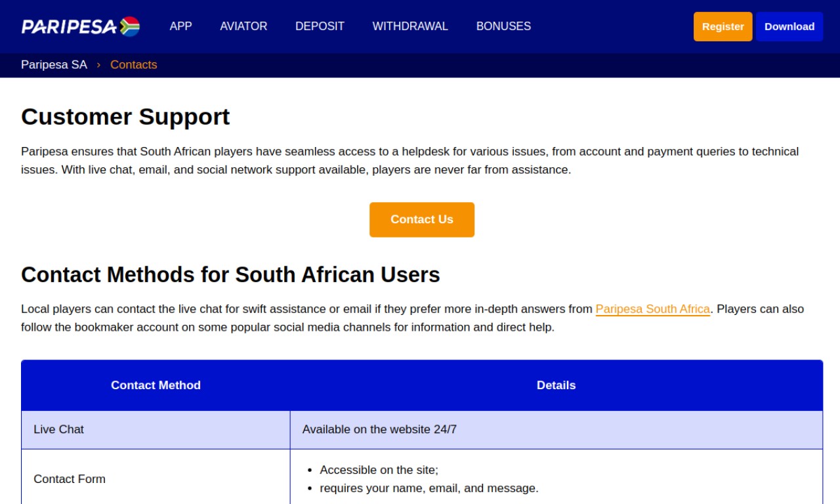Open the DEPOSIT section
The image size is (840, 504).
click(320, 26)
